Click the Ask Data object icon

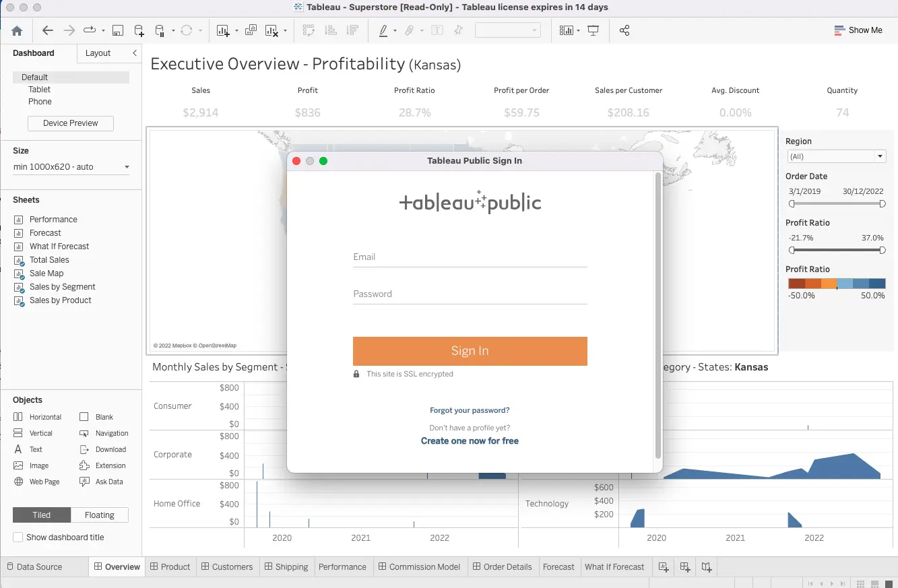coord(84,482)
